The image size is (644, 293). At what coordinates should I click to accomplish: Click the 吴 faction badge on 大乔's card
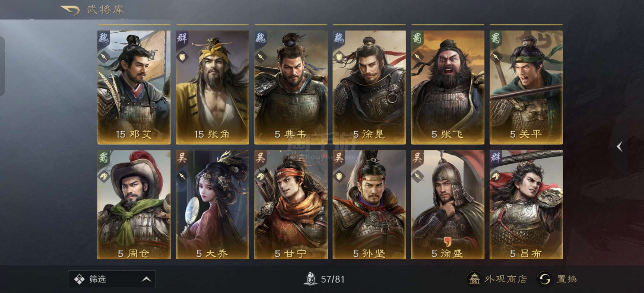coord(182,157)
